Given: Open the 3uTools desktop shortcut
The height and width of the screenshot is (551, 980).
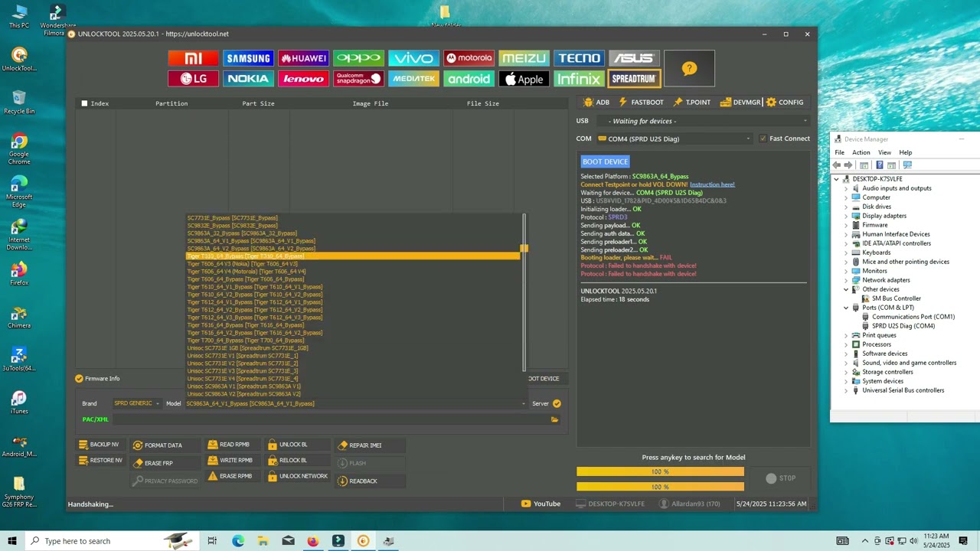Looking at the screenshot, I should (19, 358).
